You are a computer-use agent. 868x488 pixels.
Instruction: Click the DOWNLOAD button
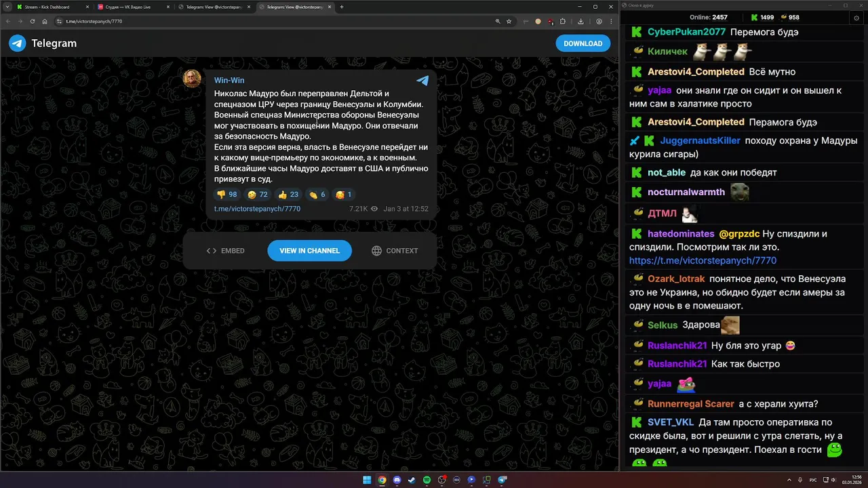[583, 43]
